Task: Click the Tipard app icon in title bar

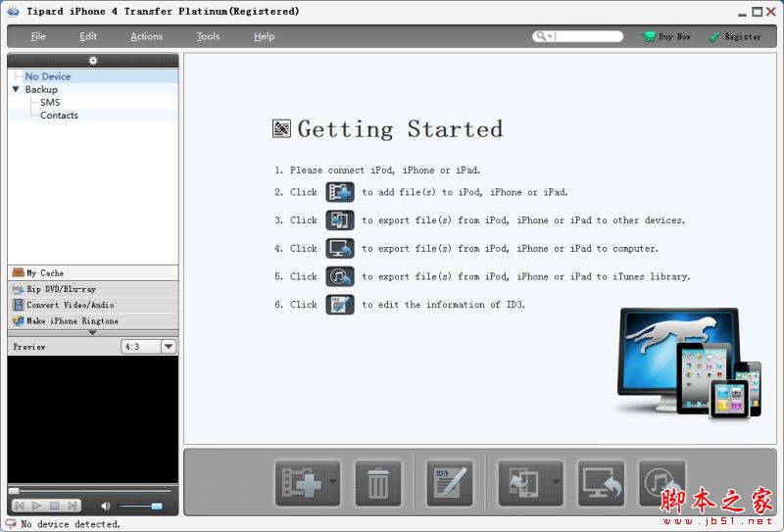Action: click(x=13, y=11)
